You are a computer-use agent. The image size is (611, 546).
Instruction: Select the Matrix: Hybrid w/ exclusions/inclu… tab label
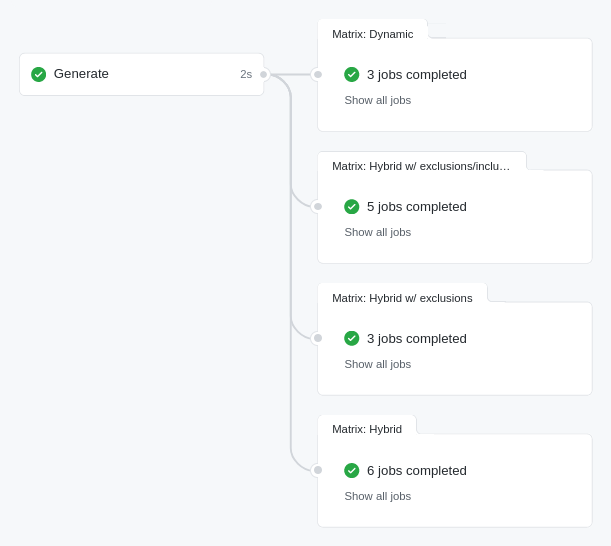421,166
